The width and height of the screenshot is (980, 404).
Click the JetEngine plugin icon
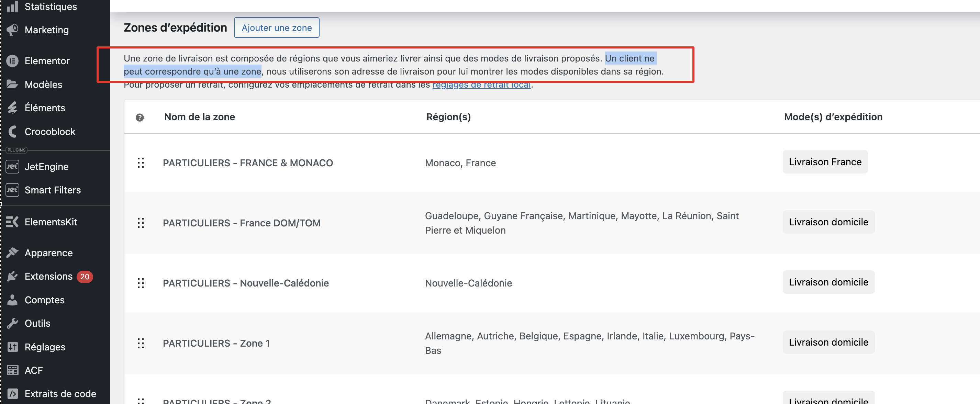tap(13, 166)
